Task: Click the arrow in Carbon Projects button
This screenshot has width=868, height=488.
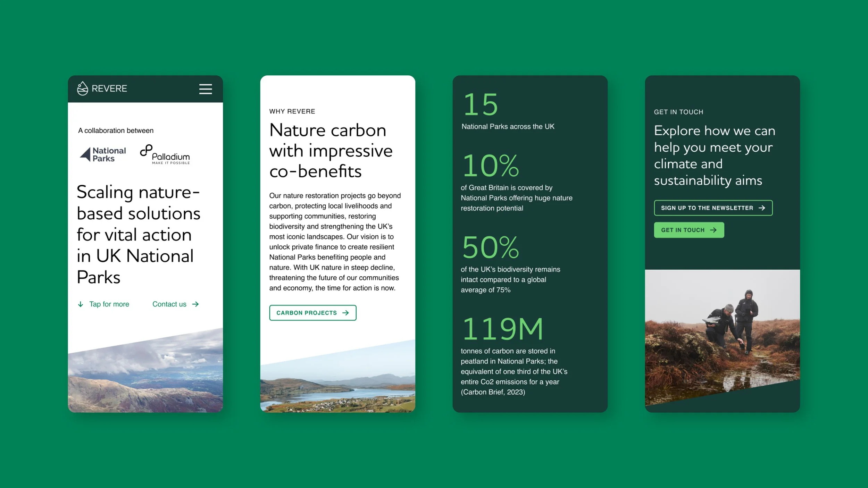Action: (345, 313)
